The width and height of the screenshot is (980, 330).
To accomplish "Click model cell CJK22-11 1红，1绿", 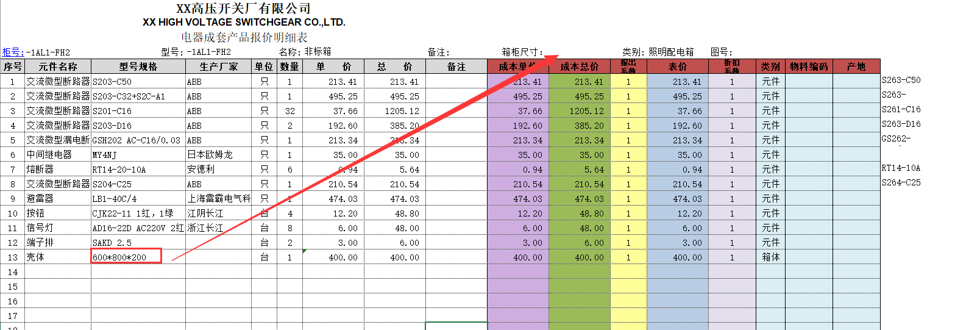I will tap(138, 213).
